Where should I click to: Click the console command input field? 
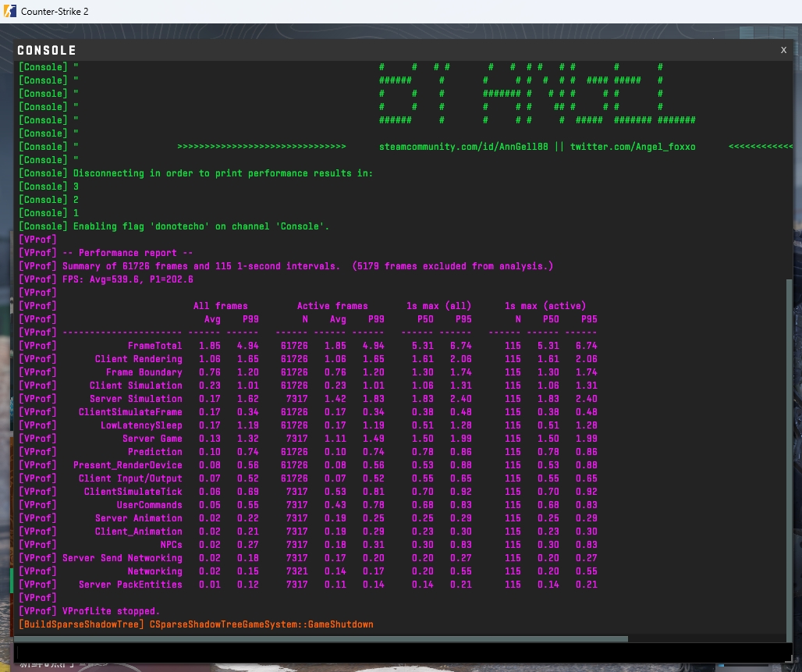point(403,652)
